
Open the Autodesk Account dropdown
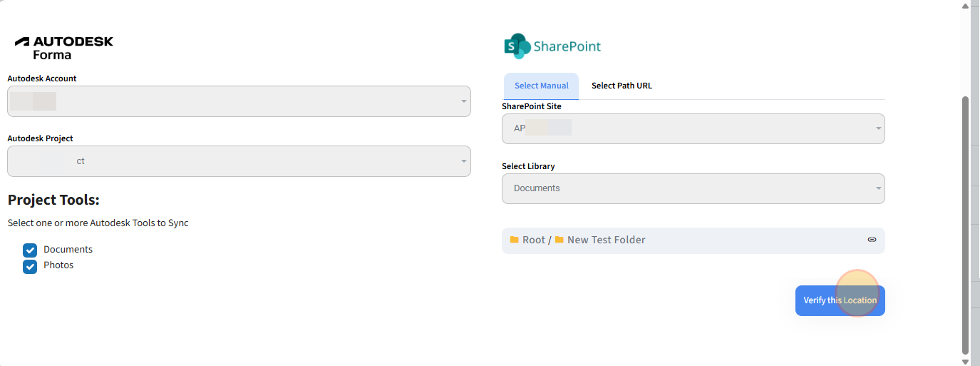239,101
